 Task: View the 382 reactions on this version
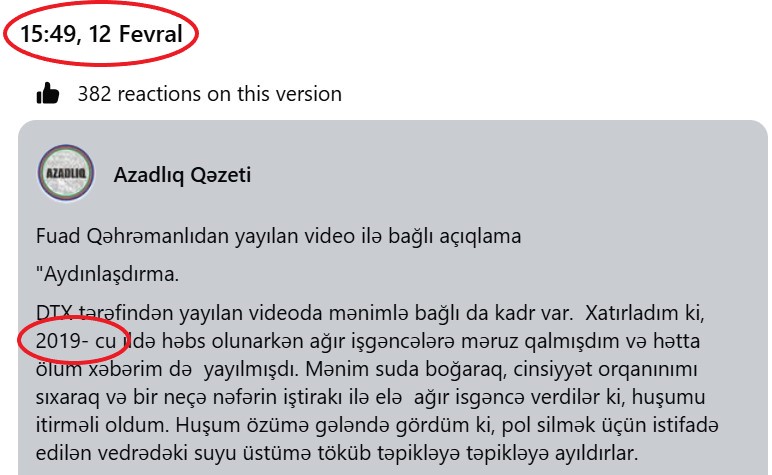pyautogui.click(x=210, y=94)
